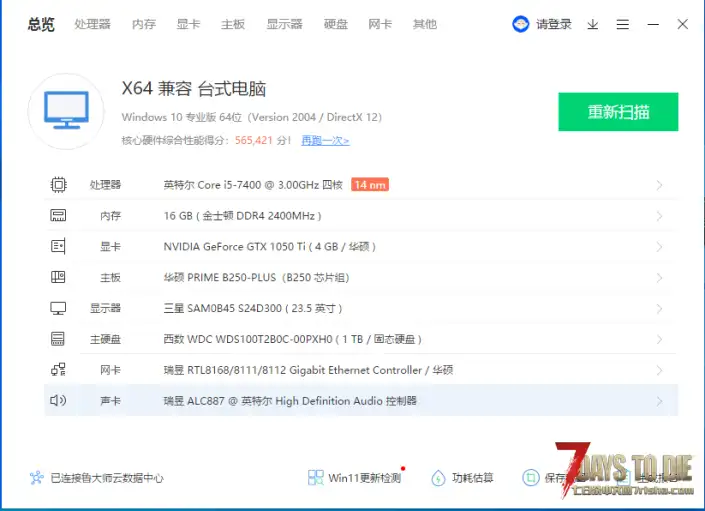Click the Win11更新检测 icon

click(x=316, y=478)
